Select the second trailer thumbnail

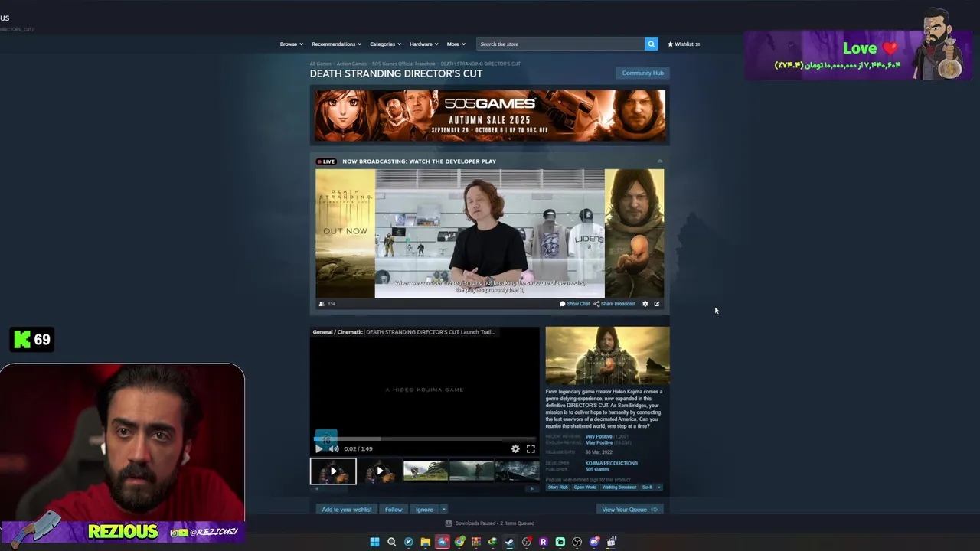point(379,471)
